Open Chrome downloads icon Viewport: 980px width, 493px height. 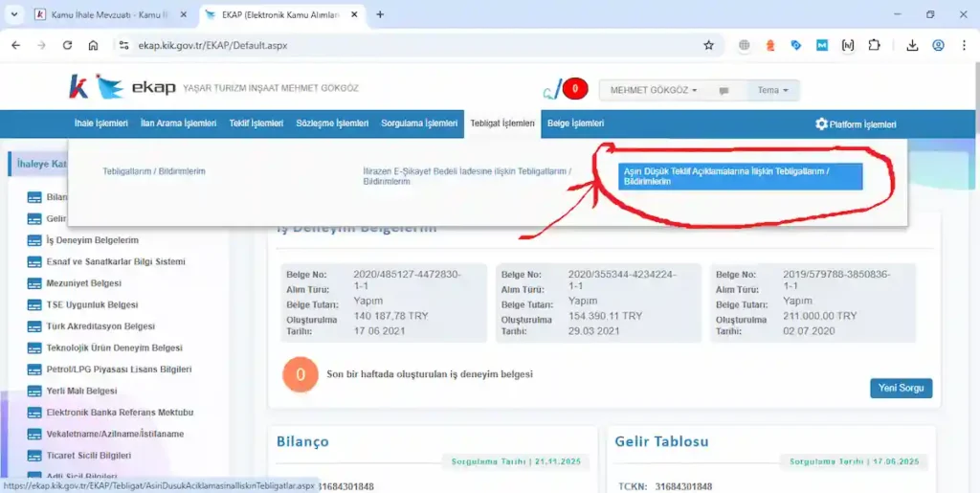pyautogui.click(x=912, y=45)
